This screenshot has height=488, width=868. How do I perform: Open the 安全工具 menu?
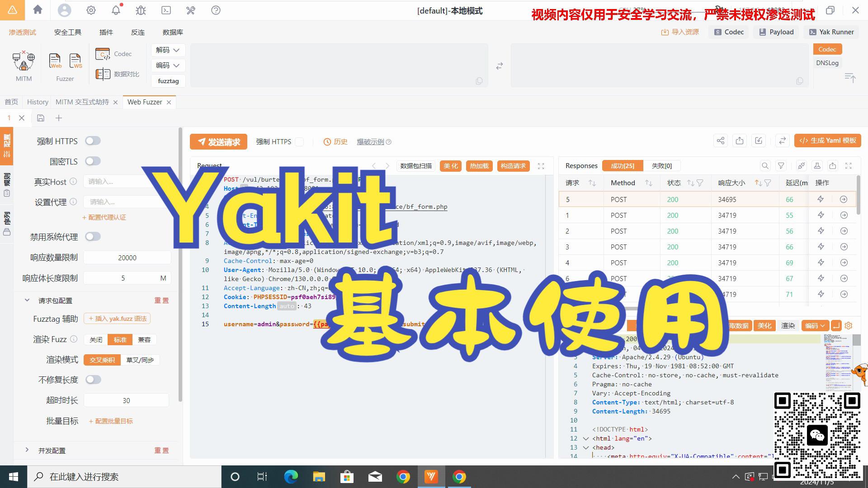point(68,32)
